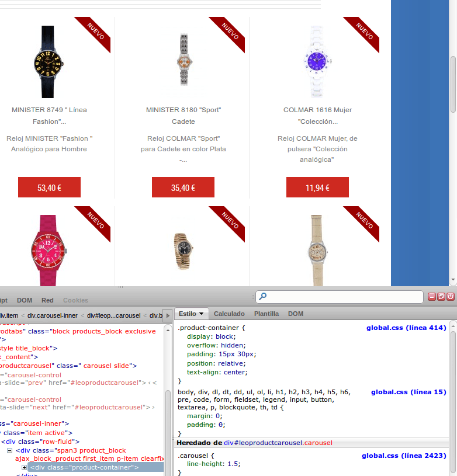This screenshot has height=476, width=457.
Task: Open COLMAR 1616 Mujer Colección product title
Action: pyautogui.click(x=318, y=116)
